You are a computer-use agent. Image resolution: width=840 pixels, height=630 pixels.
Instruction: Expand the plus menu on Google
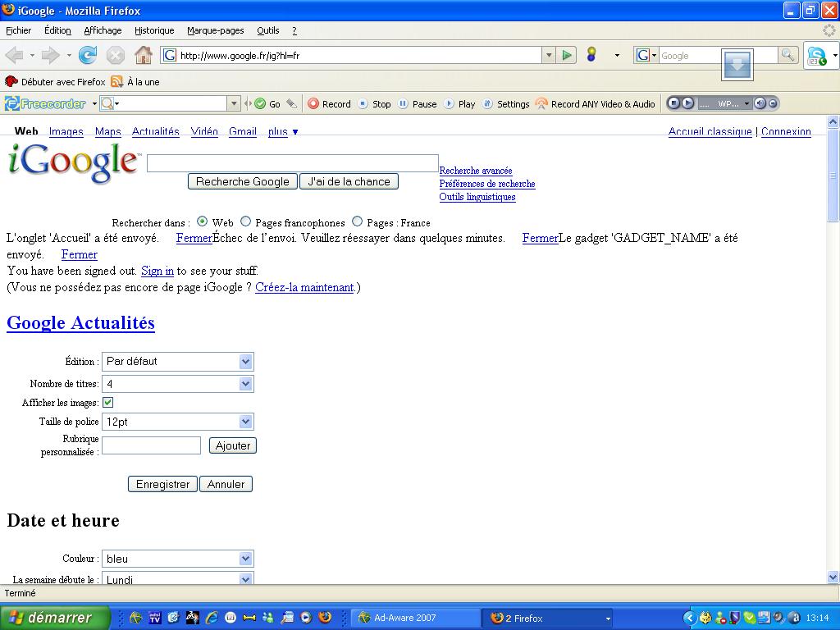[283, 132]
